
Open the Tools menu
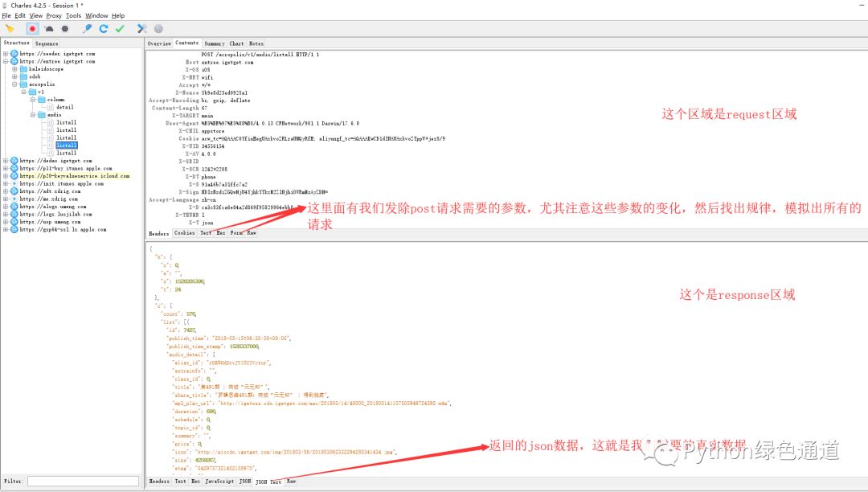coord(74,16)
